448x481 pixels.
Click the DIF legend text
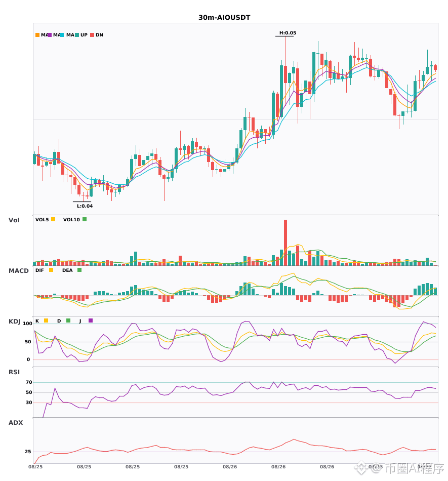click(x=39, y=270)
